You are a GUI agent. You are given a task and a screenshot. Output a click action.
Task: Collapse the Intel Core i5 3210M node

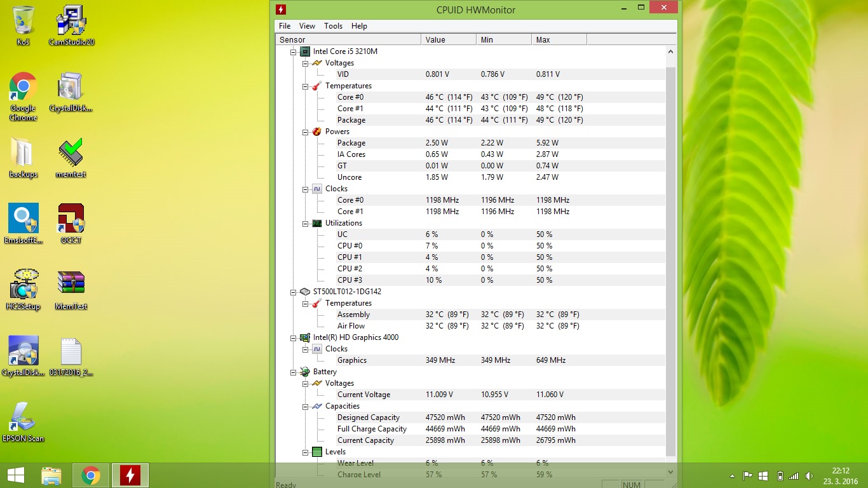click(293, 51)
